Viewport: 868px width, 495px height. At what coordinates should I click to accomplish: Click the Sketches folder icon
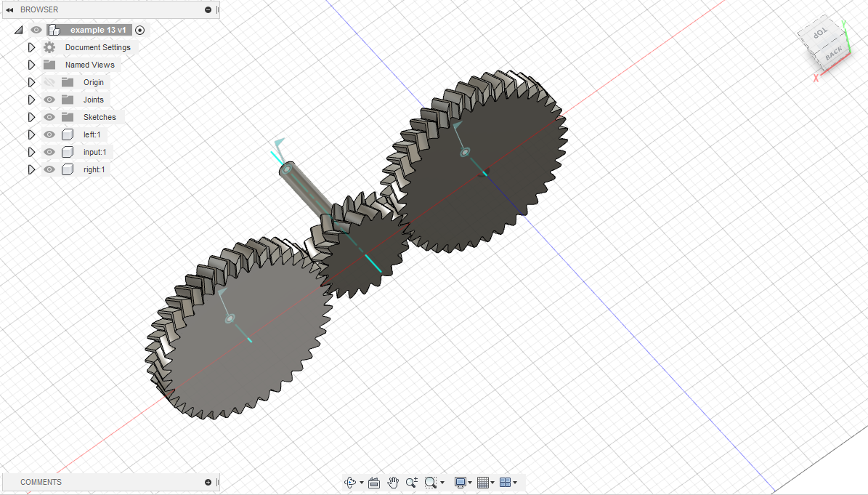[68, 117]
